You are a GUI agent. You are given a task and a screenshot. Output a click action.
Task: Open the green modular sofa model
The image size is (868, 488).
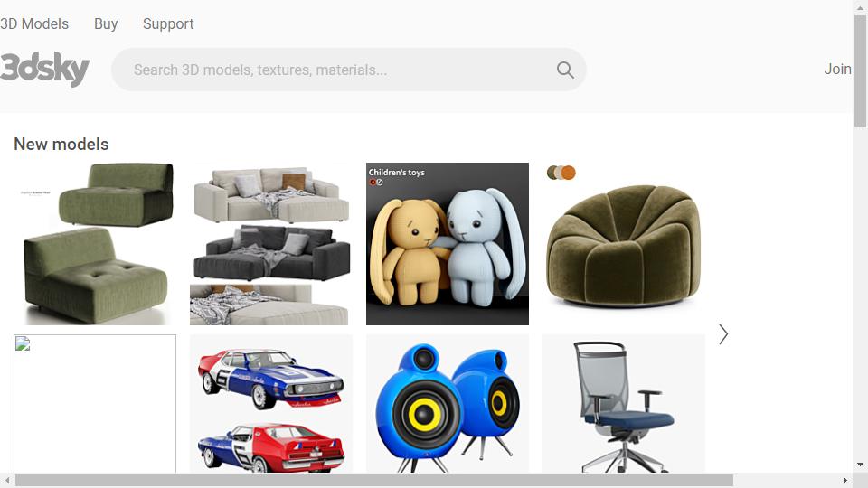tap(95, 243)
